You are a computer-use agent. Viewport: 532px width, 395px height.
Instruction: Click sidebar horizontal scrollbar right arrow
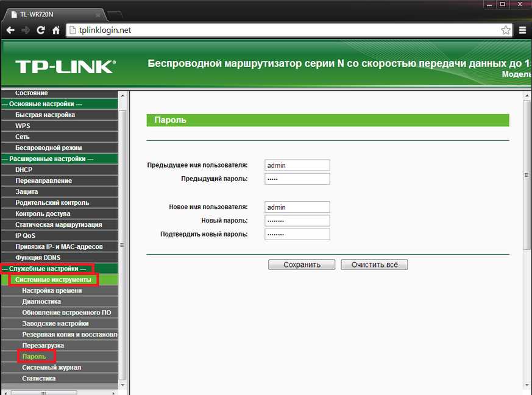tap(114, 393)
